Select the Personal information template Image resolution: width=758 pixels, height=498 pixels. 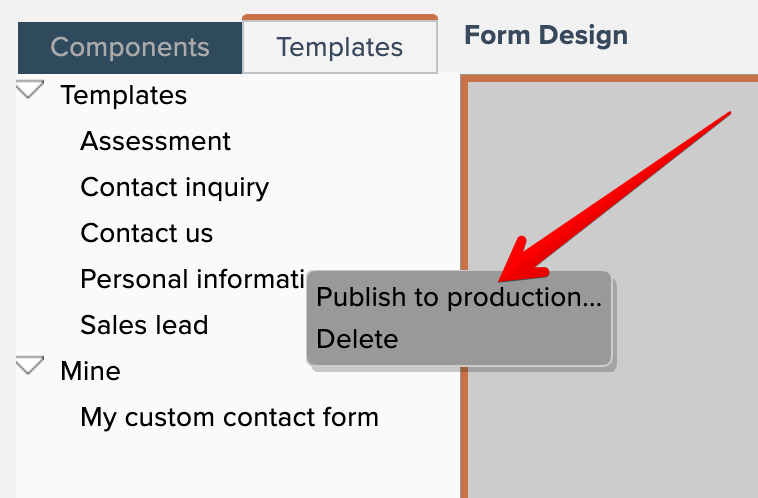pos(192,279)
